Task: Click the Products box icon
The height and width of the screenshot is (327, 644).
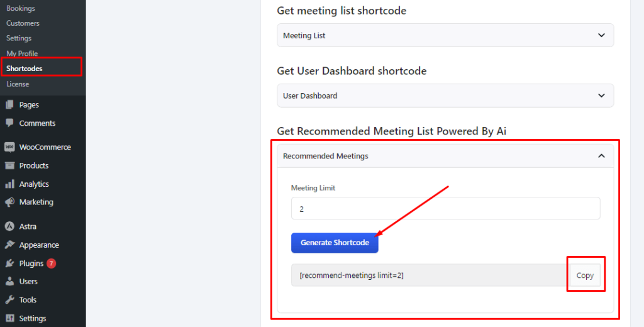Action: (9, 165)
